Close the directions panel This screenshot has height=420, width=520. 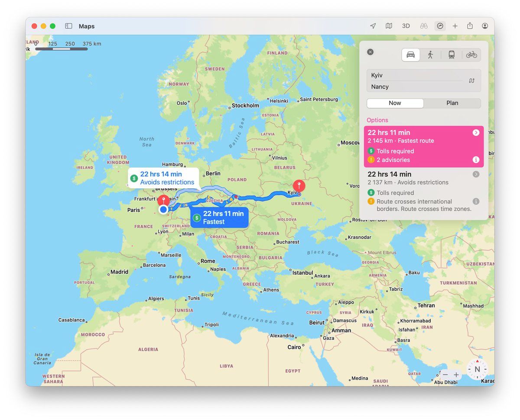[x=370, y=52]
